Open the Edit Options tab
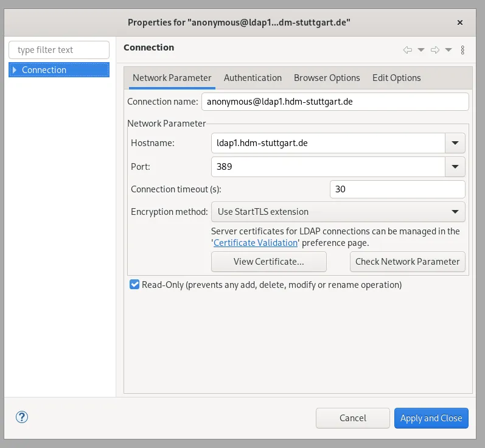The width and height of the screenshot is (485, 448). pyautogui.click(x=396, y=78)
